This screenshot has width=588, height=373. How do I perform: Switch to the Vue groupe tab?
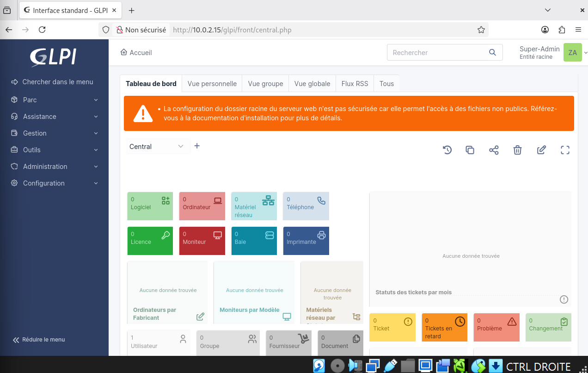[x=265, y=84]
